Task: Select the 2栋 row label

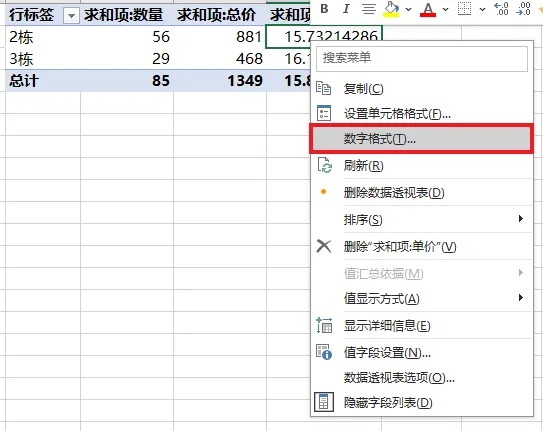Action: [43, 37]
